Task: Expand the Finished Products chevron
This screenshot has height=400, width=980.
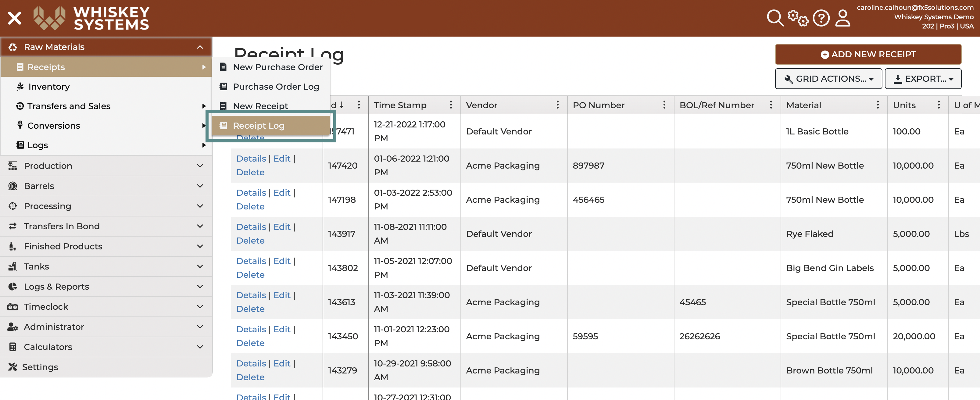Action: pyautogui.click(x=200, y=246)
